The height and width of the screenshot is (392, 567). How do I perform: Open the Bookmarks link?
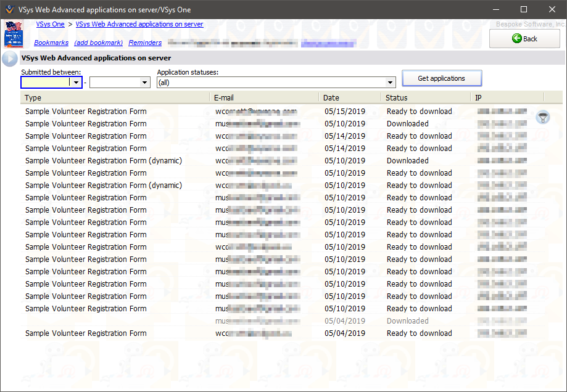click(x=51, y=43)
